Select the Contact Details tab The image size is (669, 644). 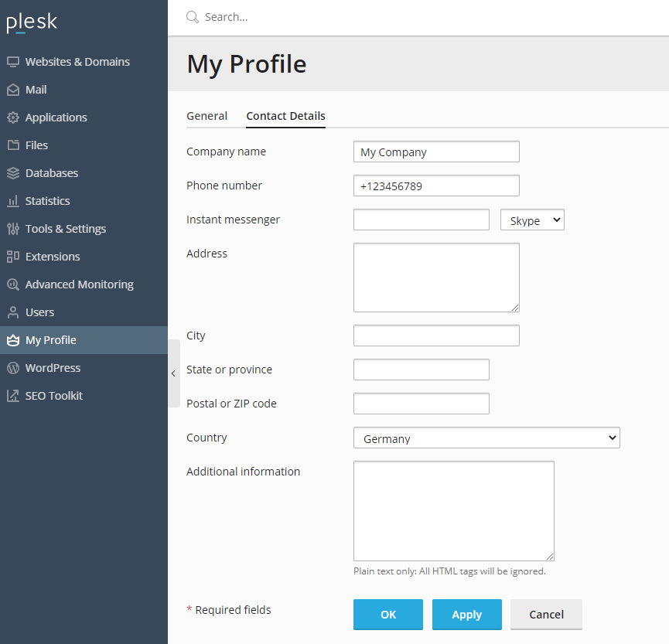285,116
